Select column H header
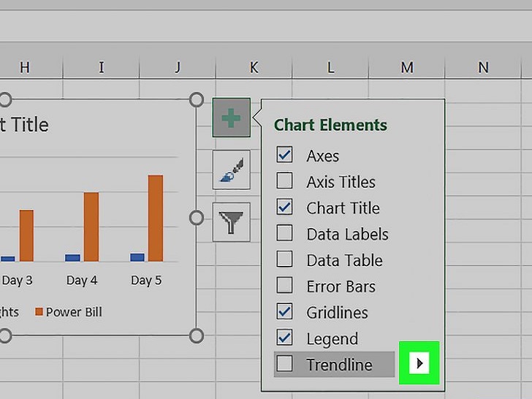 pyautogui.click(x=25, y=67)
